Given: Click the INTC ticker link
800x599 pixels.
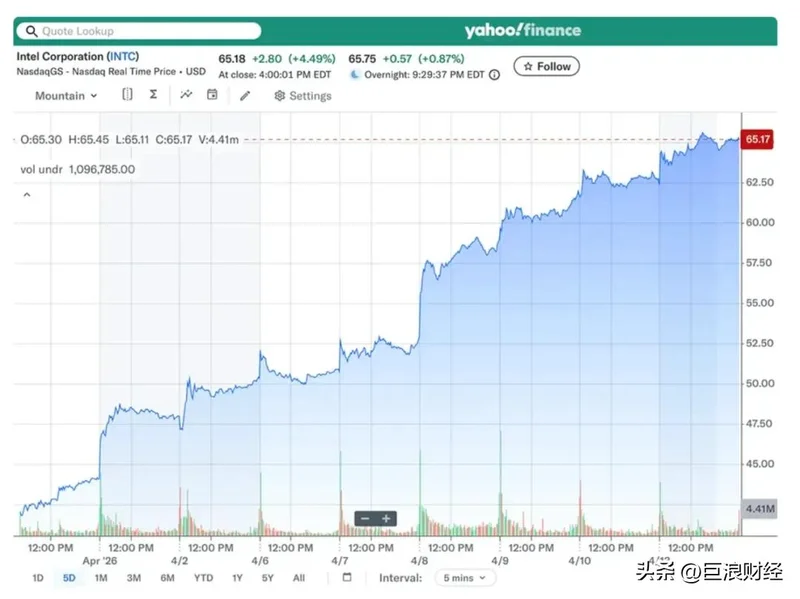Looking at the screenshot, I should [123, 57].
